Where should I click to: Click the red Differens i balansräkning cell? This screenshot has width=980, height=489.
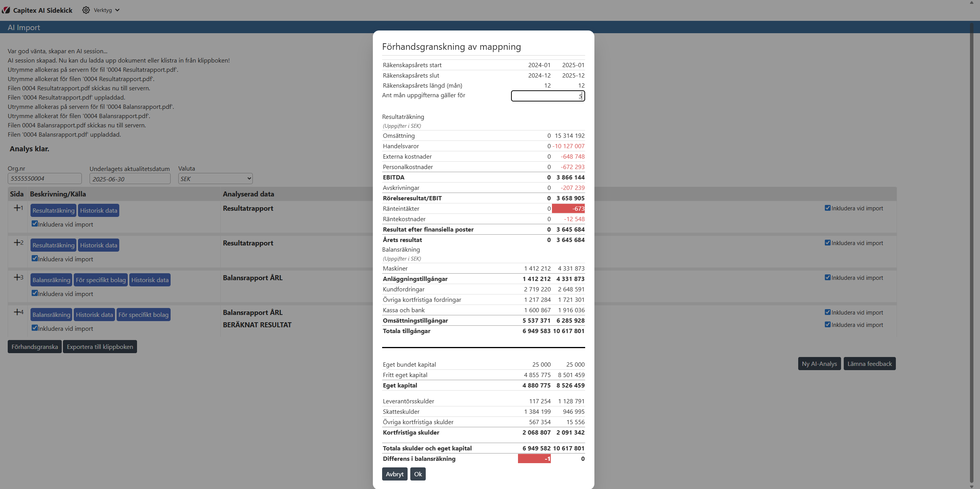tap(534, 459)
